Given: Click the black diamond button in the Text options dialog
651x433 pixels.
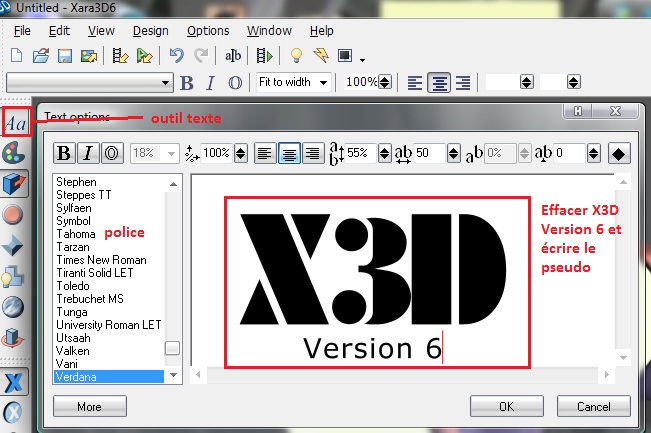Looking at the screenshot, I should click(619, 154).
